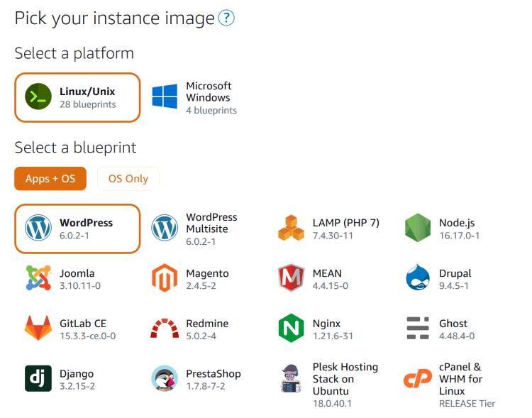Choose the GitLab CE fox icon
This screenshot has width=532, height=418.
pyautogui.click(x=38, y=329)
